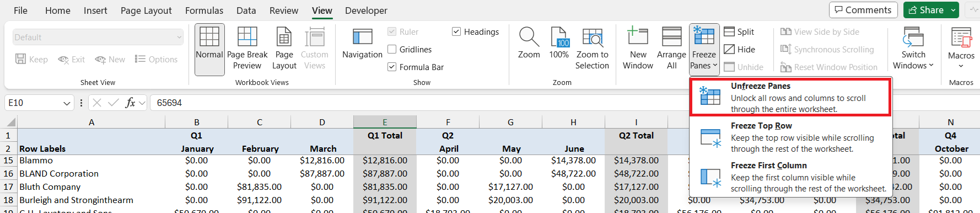The width and height of the screenshot is (980, 213).
Task: Click Zoom to Selection
Action: [x=592, y=49]
